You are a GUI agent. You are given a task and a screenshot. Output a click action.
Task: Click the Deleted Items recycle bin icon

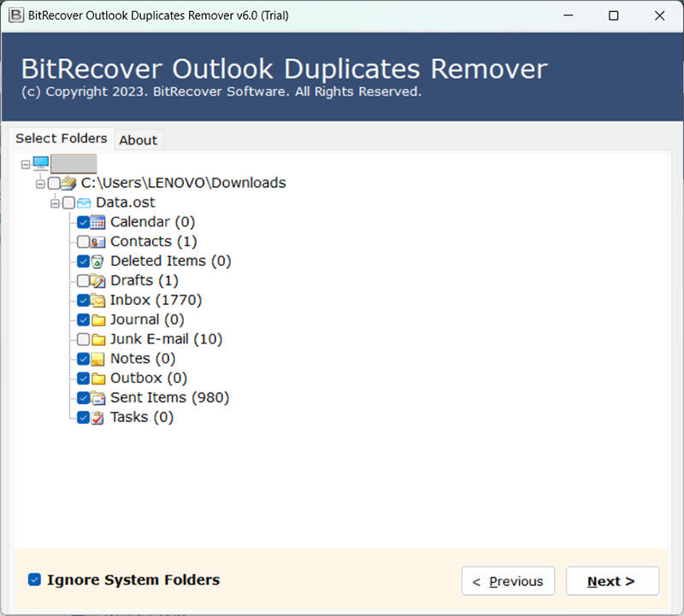97,261
